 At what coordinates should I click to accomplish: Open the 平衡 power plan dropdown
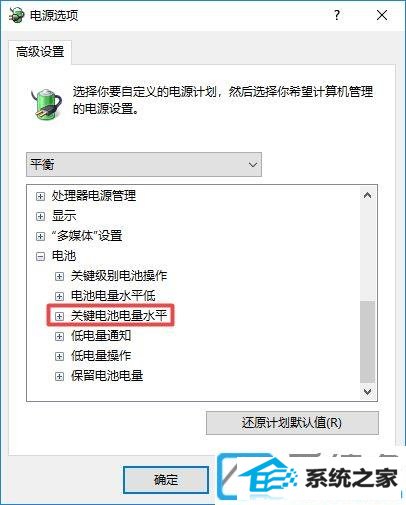click(x=144, y=165)
